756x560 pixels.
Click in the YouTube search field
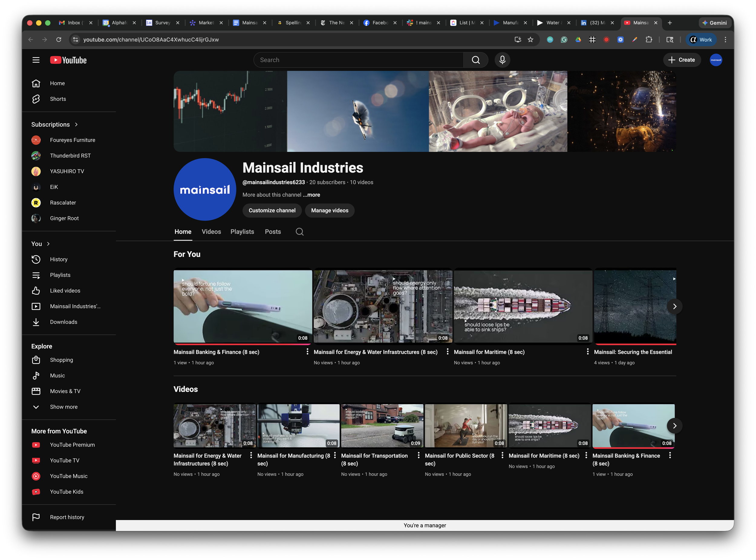[x=359, y=60]
